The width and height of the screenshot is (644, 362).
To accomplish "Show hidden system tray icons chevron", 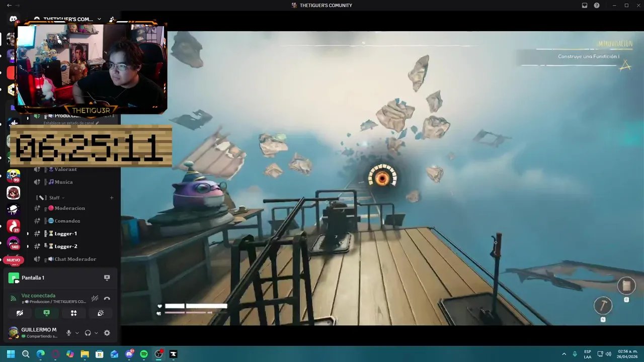I will tap(563, 354).
